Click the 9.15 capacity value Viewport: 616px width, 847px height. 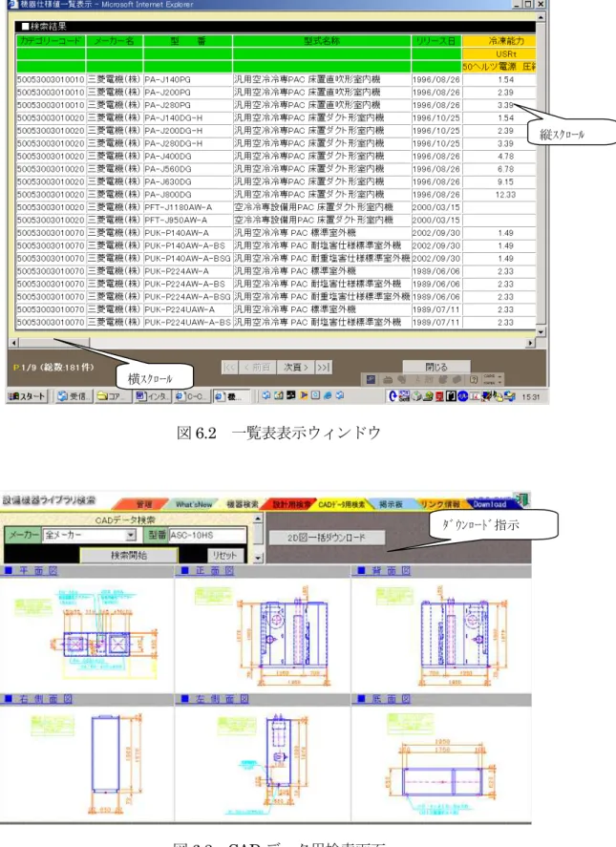(x=505, y=181)
